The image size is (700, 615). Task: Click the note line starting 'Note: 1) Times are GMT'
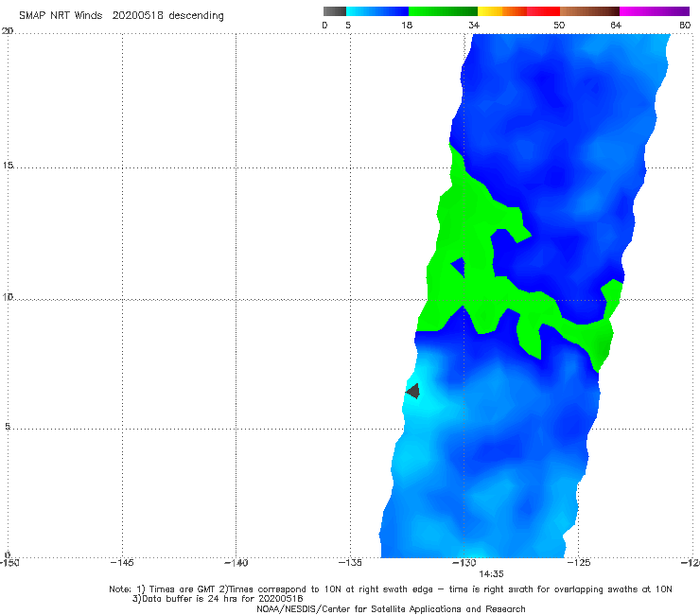click(x=390, y=589)
